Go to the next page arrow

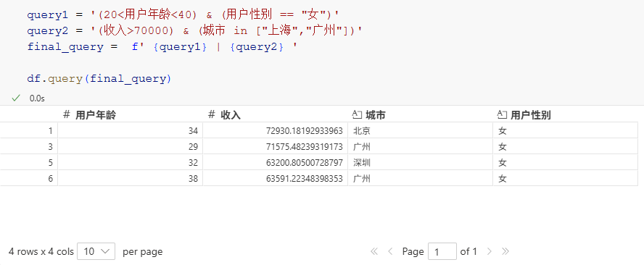click(489, 251)
